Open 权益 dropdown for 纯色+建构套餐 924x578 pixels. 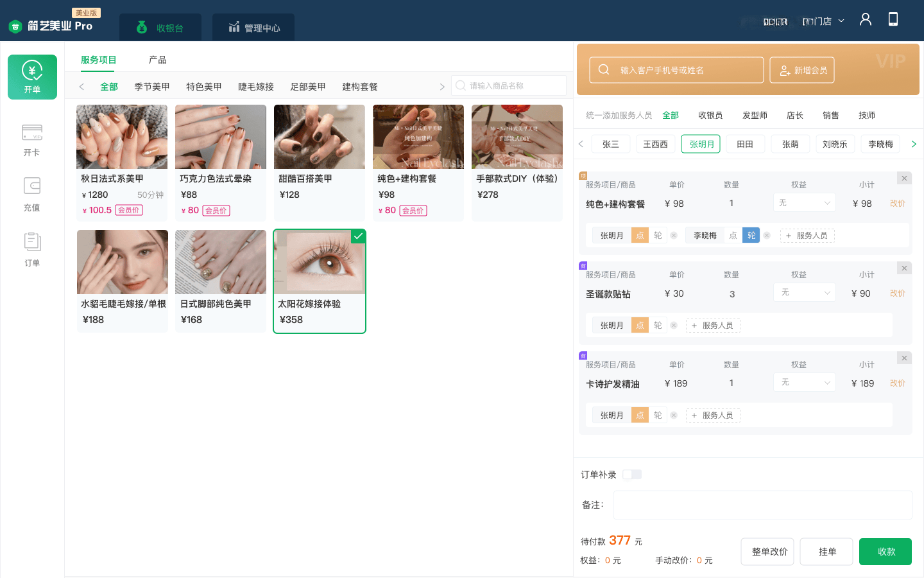(805, 203)
